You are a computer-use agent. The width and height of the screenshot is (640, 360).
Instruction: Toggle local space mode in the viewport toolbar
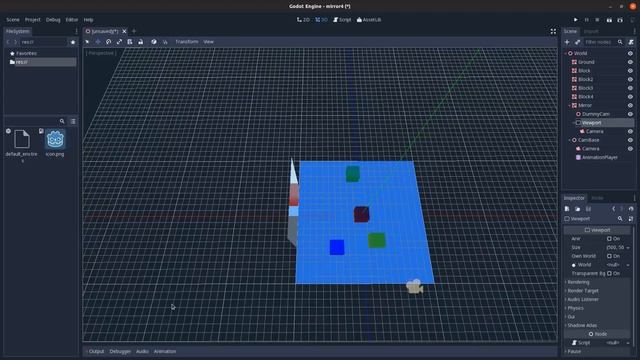coord(154,42)
